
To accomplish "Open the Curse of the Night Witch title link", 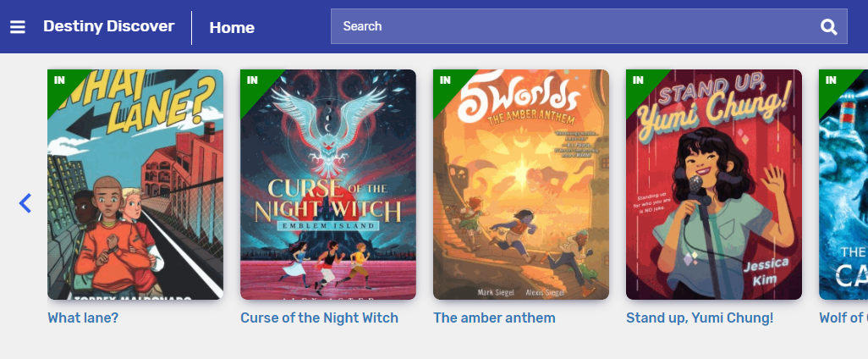I will click(x=320, y=318).
